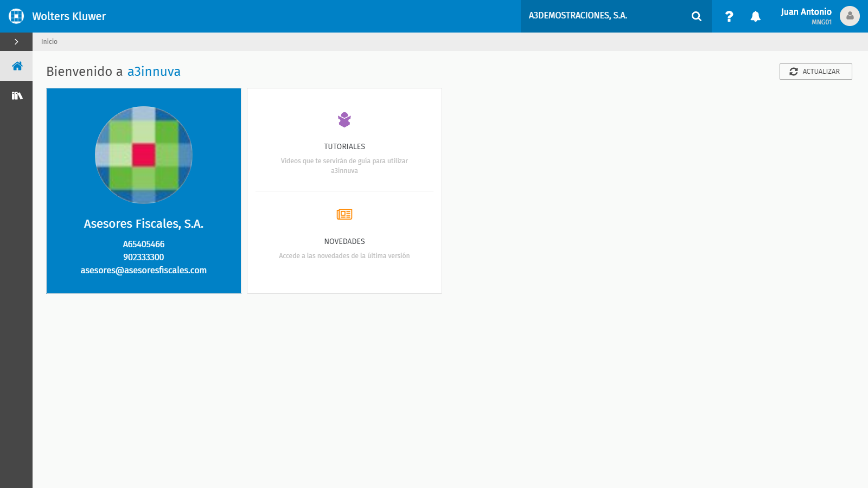Show notifications with the bell icon
The height and width of the screenshot is (488, 868).
[755, 16]
